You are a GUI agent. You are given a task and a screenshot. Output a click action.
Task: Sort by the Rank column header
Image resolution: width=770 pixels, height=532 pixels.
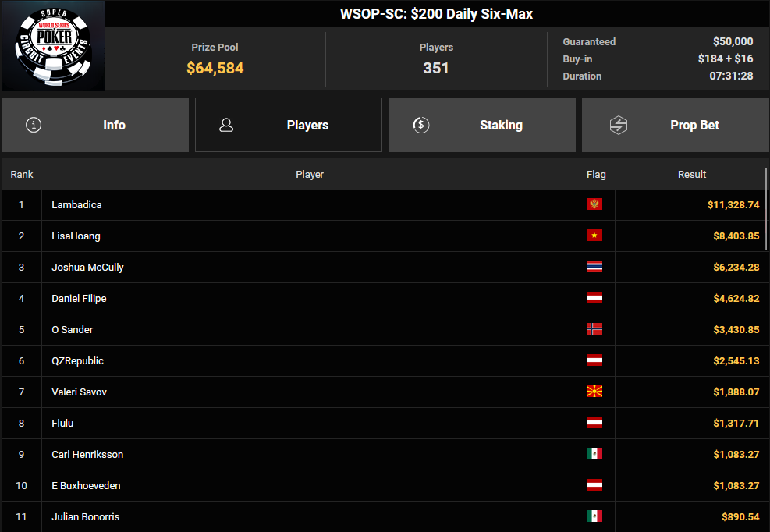[x=22, y=175]
